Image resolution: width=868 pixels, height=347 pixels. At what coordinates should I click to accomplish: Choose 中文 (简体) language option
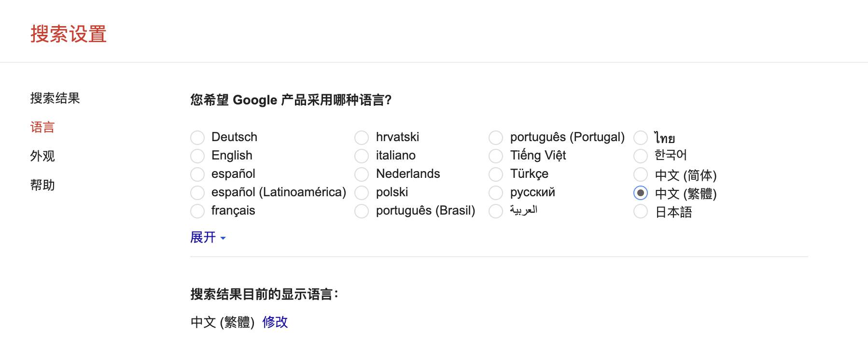tap(641, 174)
